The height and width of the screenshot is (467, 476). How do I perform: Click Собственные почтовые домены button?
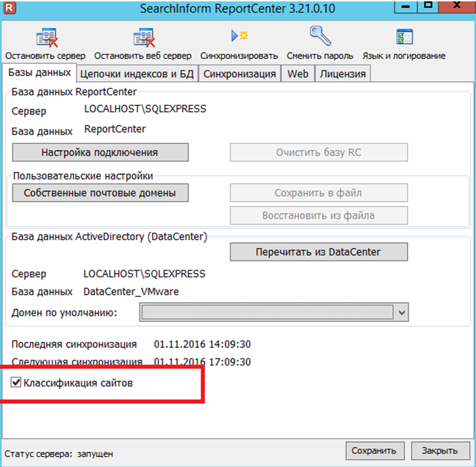tap(100, 193)
